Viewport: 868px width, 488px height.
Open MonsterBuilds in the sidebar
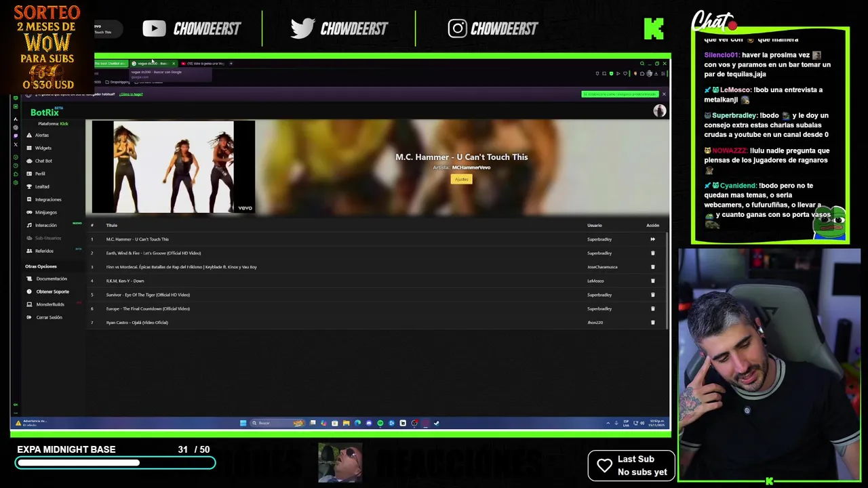pyautogui.click(x=50, y=304)
